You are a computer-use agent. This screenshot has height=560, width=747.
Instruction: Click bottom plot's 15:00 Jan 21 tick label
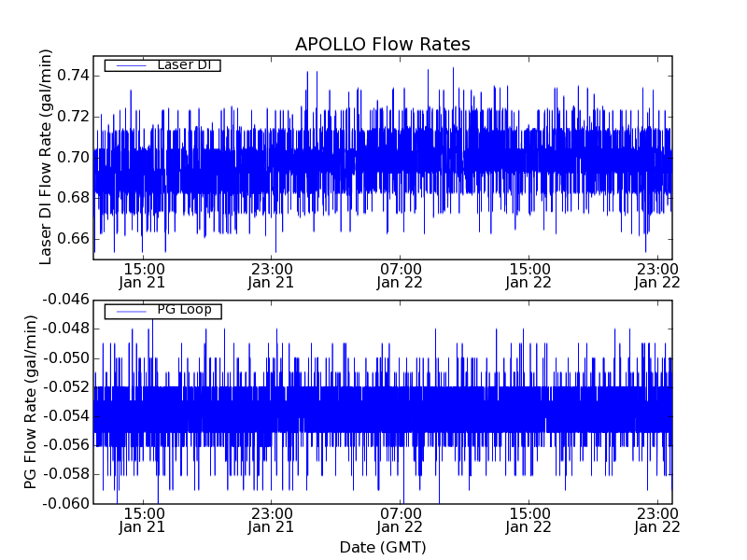(x=142, y=521)
